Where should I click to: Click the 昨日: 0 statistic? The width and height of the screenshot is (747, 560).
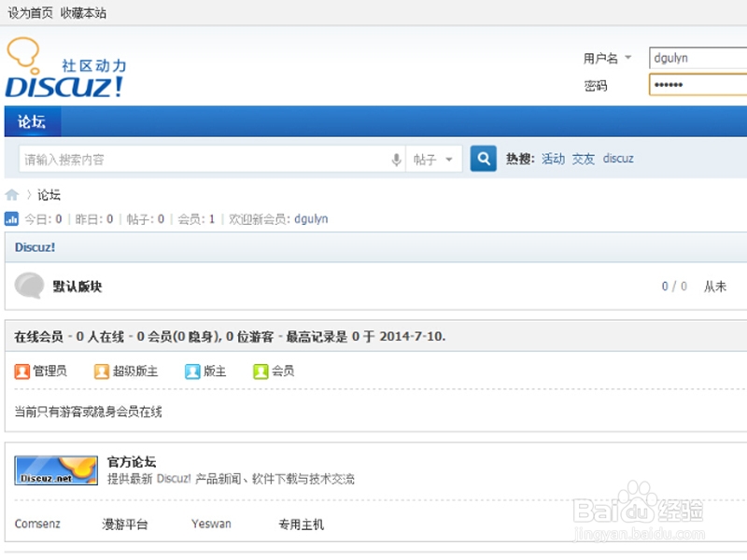coord(94,219)
